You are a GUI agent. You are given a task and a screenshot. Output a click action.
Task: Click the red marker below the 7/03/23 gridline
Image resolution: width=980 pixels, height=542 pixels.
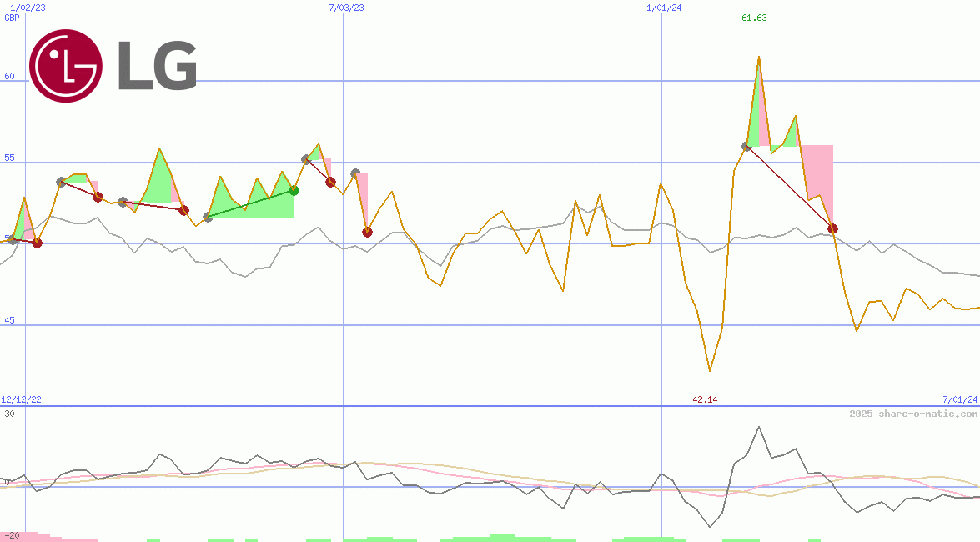coord(368,232)
